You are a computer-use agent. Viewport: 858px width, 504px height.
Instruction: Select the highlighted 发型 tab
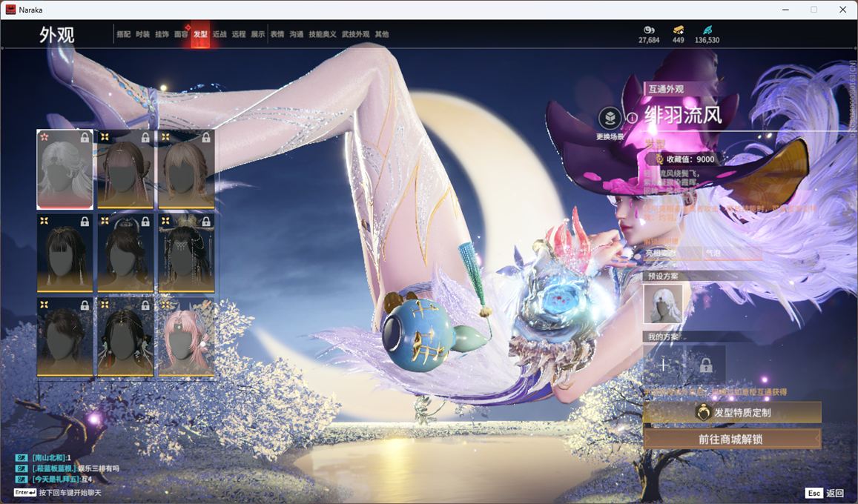tap(200, 34)
